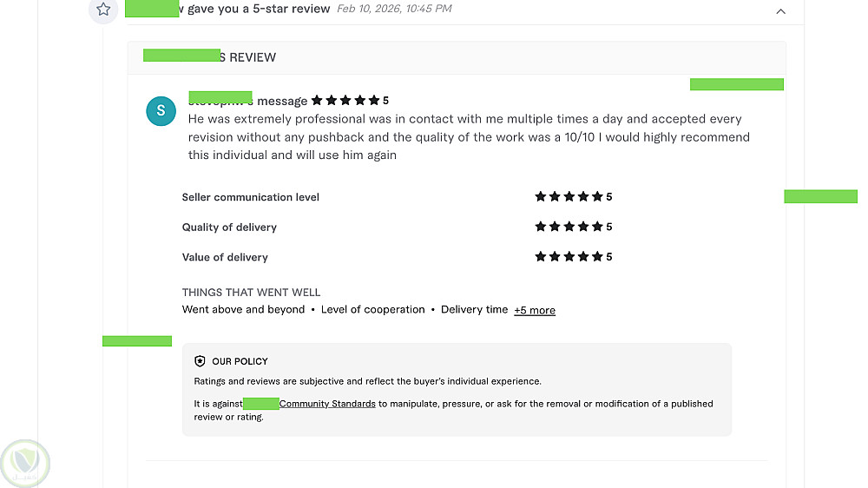
Task: Select the 'Delivery time' tag
Action: (474, 310)
